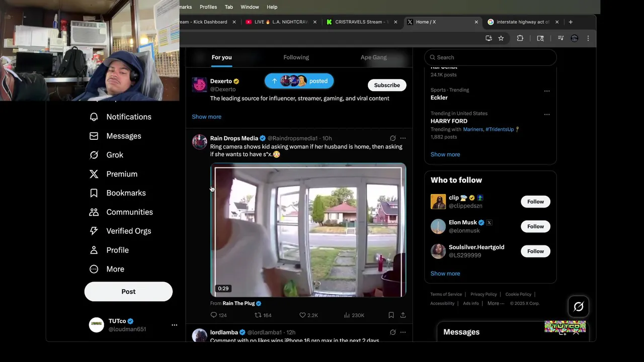Show more trending topics
Image resolution: width=644 pixels, height=362 pixels.
pos(445,154)
